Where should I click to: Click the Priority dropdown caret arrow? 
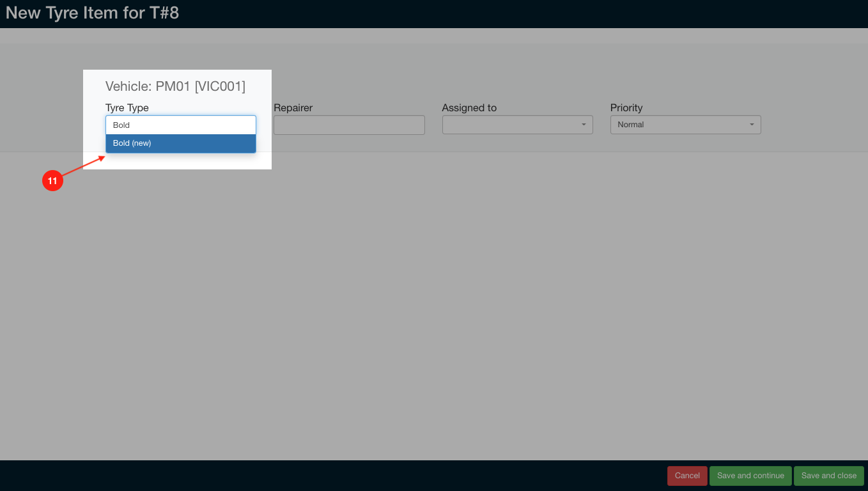pos(752,125)
